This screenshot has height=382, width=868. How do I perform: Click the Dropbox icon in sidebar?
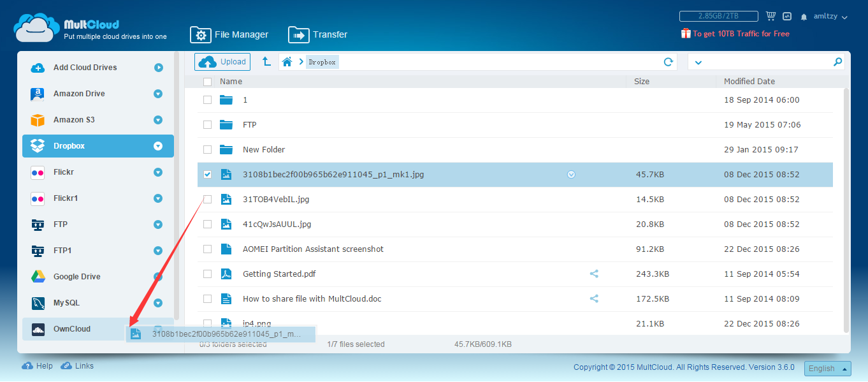pyautogui.click(x=38, y=146)
